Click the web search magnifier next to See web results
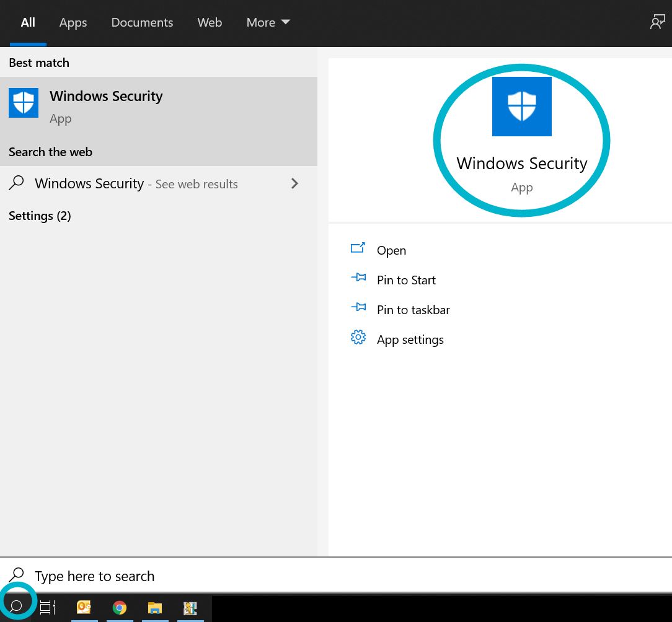672x622 pixels. [x=15, y=183]
